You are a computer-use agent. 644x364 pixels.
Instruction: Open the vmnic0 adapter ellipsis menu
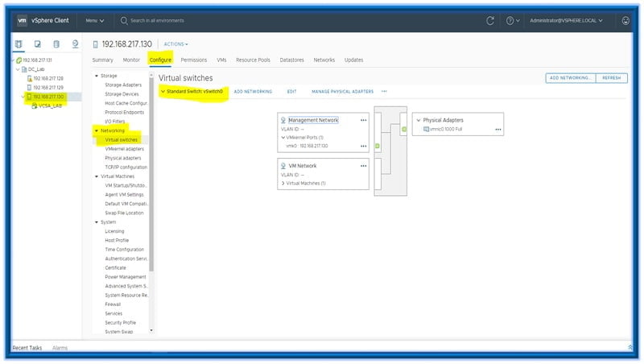[x=498, y=129]
